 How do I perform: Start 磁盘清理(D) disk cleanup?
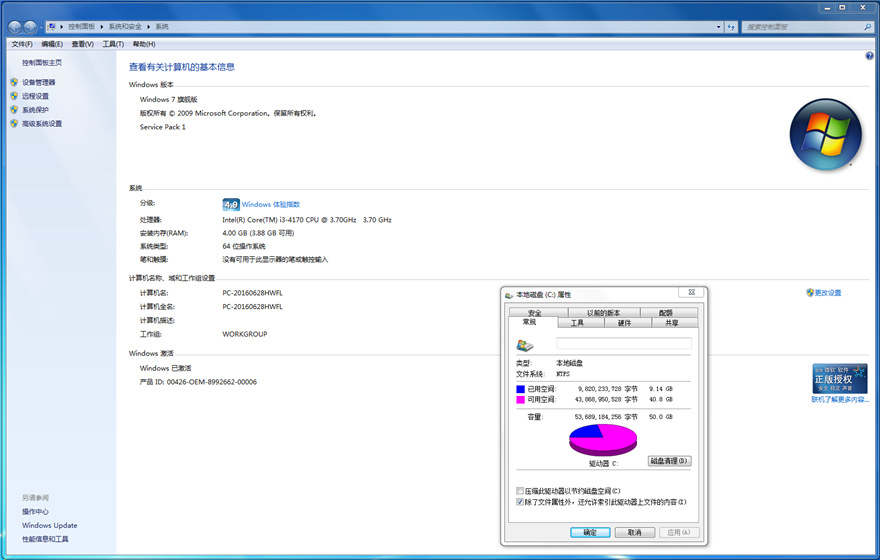(x=669, y=461)
